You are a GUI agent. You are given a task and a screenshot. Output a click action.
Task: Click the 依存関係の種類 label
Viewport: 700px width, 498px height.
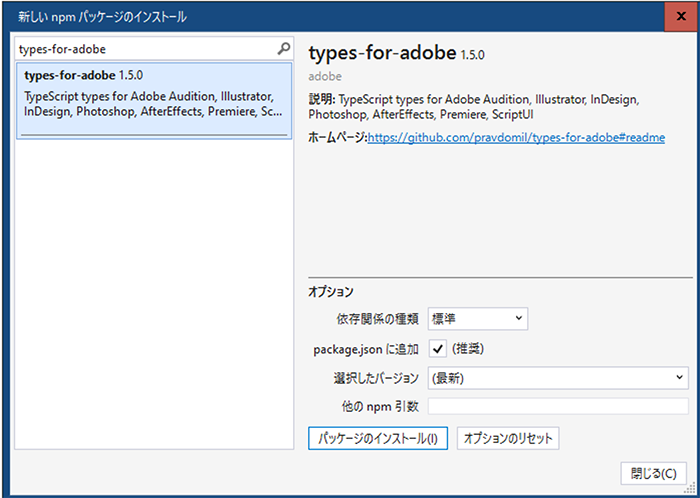point(377,319)
